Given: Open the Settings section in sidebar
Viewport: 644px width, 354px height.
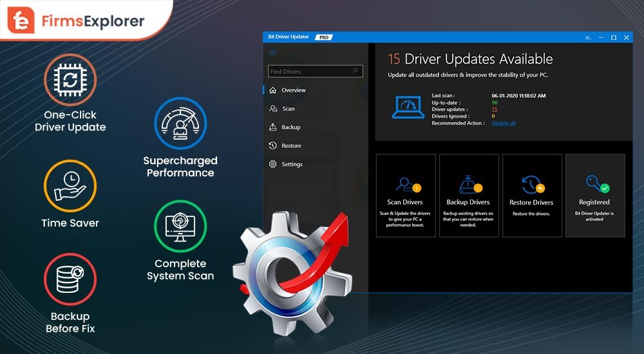Looking at the screenshot, I should point(292,164).
